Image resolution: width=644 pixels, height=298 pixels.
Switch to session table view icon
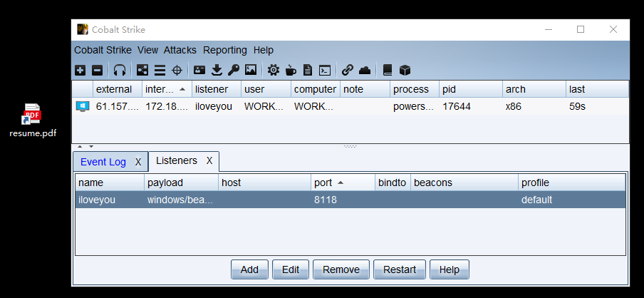(160, 71)
